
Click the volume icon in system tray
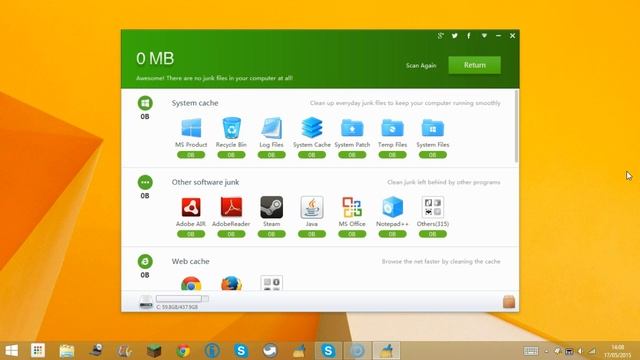tap(580, 351)
